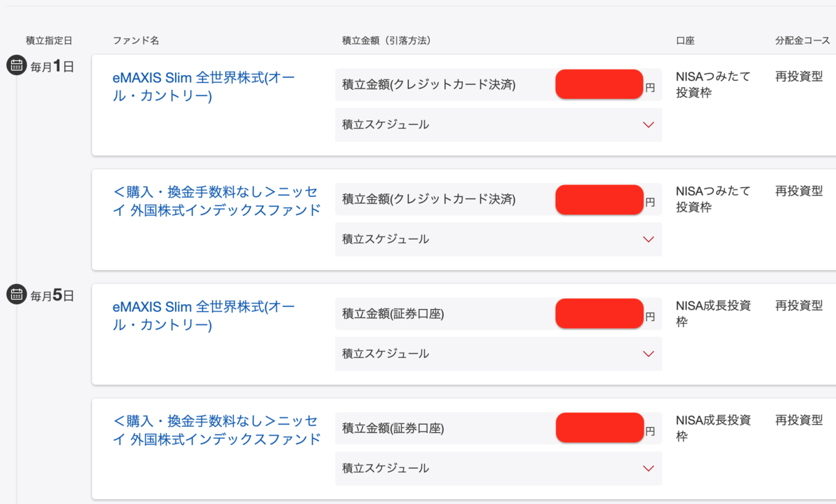Click the ファンド名 column header
The image size is (836, 504).
(x=136, y=40)
